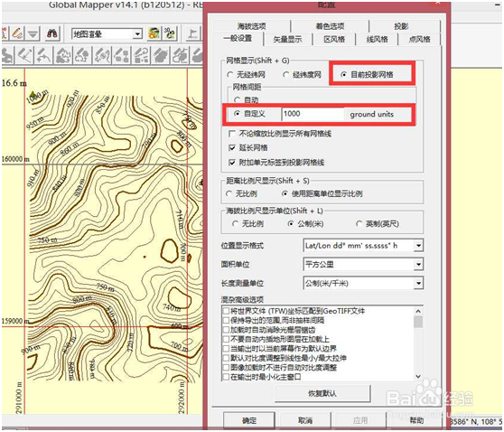Check 将世界文件 (TFW)坐标匹配到GeoTIFF文件

[x=226, y=311]
